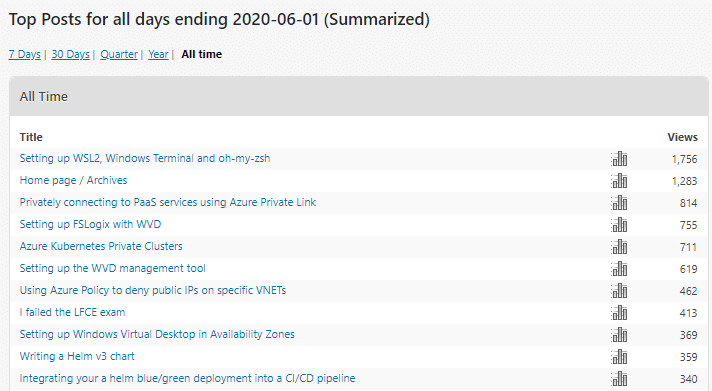Click chart icon beside Azure Private Link post

click(619, 203)
